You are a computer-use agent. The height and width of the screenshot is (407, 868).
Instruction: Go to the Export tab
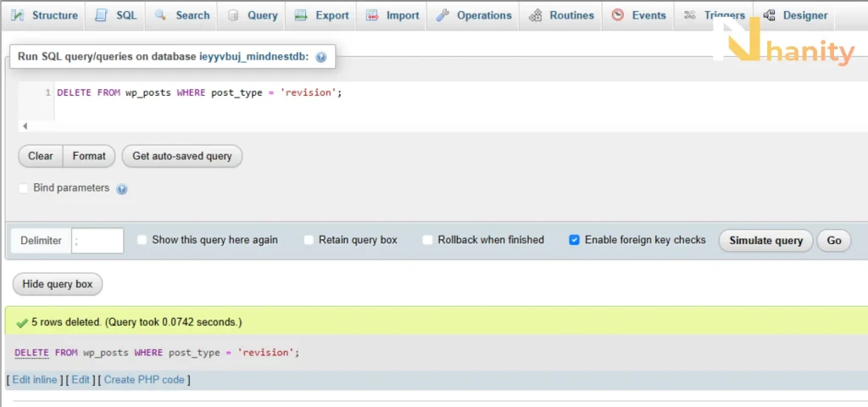[321, 15]
